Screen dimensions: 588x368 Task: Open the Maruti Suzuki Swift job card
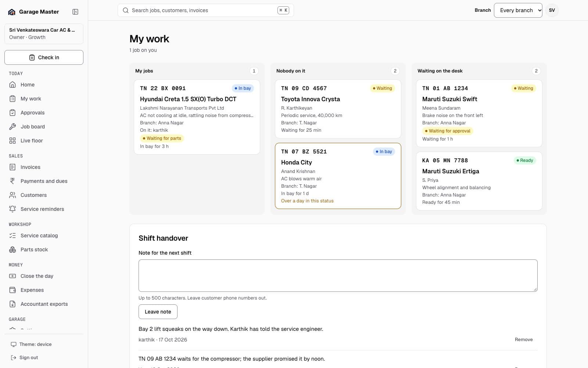point(479,113)
